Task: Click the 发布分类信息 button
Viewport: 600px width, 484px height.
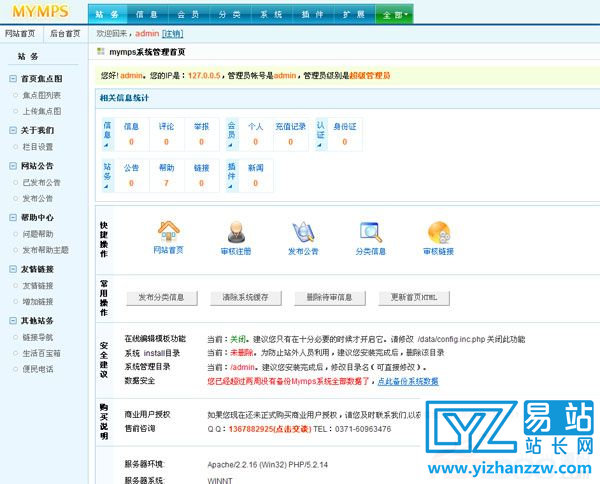Action: pos(161,298)
